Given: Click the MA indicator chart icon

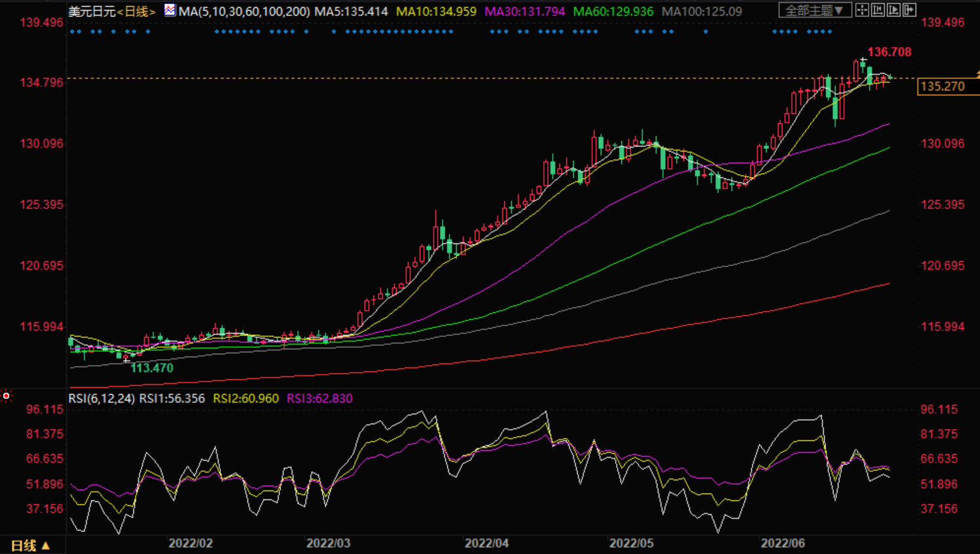Looking at the screenshot, I should (x=170, y=10).
